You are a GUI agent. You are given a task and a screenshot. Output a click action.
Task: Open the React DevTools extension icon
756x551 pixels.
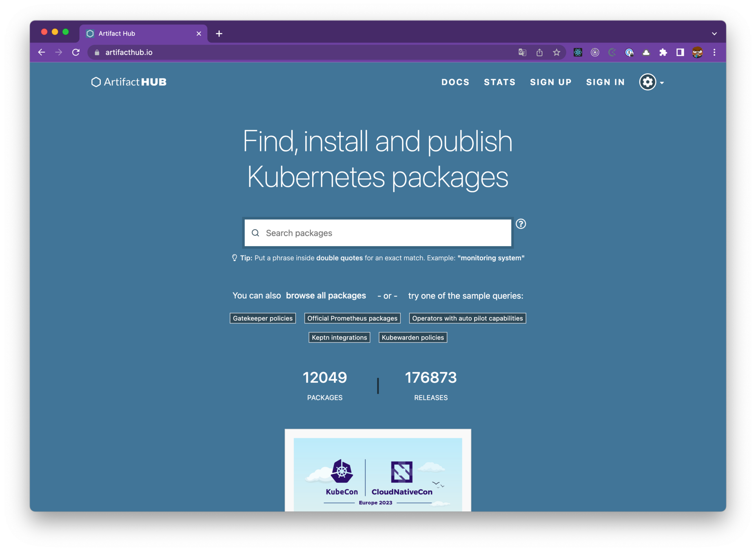pos(578,52)
